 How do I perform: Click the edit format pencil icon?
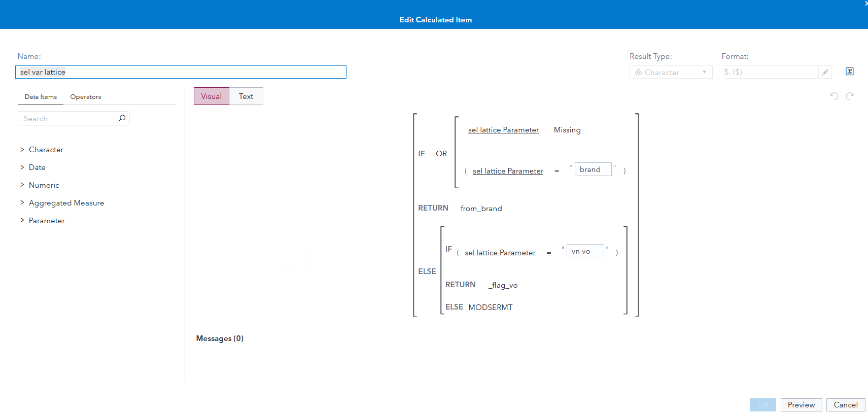pos(825,72)
